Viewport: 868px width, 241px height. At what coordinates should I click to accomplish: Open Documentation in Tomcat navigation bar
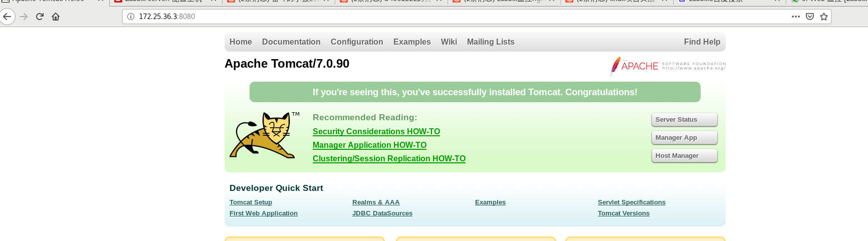[291, 42]
